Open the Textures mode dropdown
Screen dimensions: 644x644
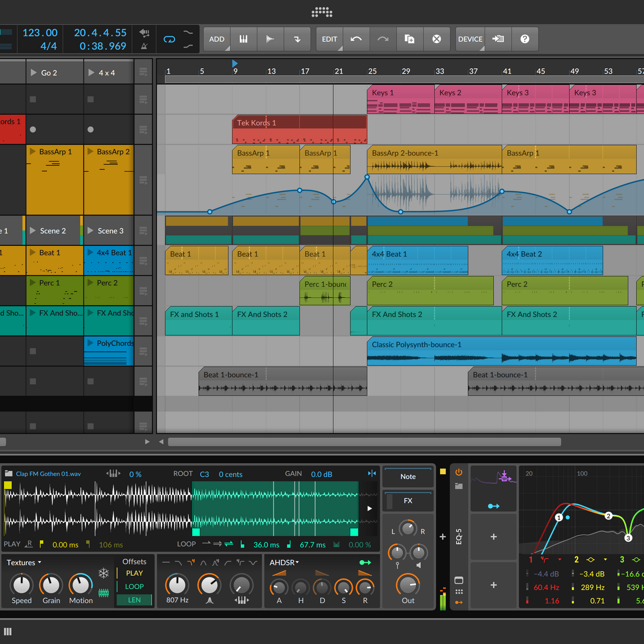click(x=24, y=562)
